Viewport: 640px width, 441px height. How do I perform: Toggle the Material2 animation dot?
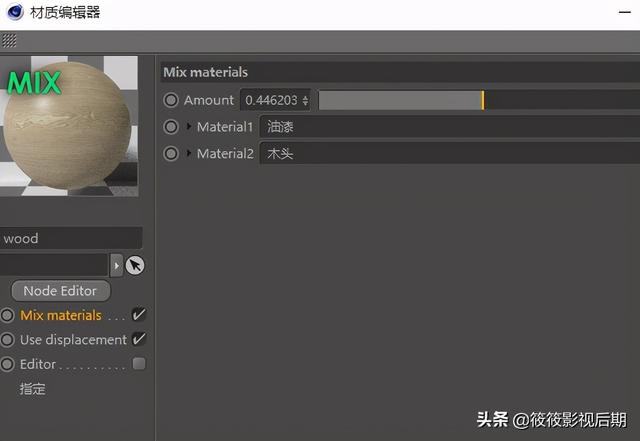pos(171,154)
